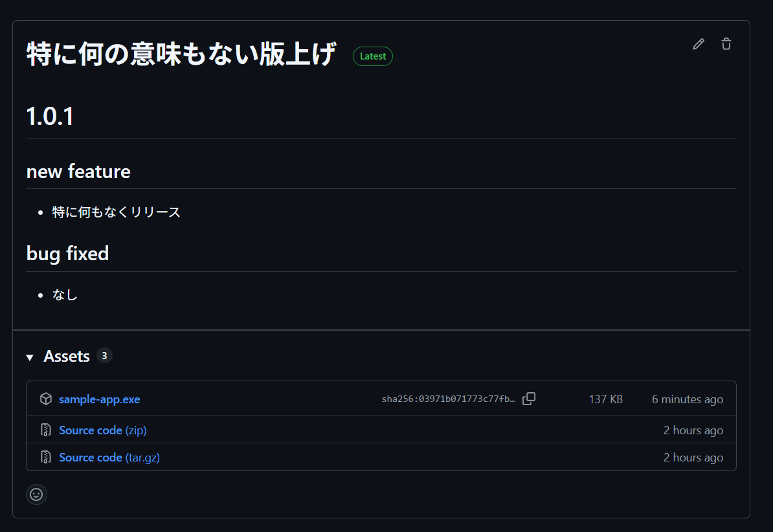Copy the sha256 checksum of sample-app.exe
Screen dimensions: 773x532
click(x=529, y=399)
